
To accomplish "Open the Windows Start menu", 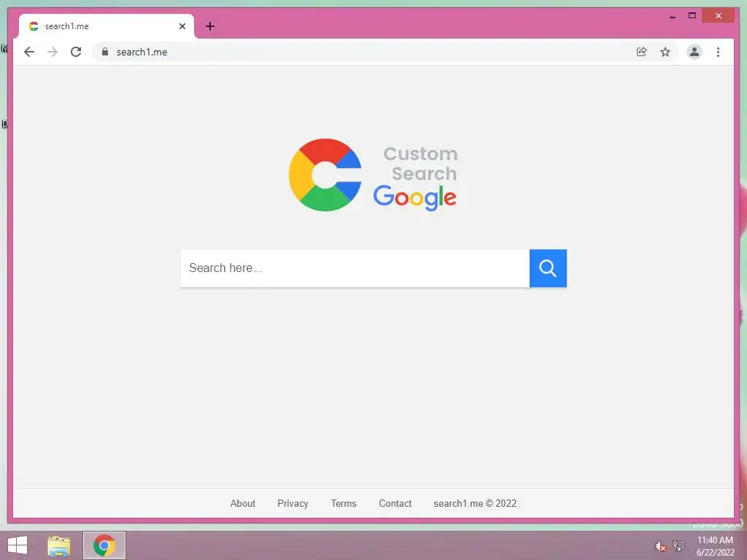I will [18, 545].
